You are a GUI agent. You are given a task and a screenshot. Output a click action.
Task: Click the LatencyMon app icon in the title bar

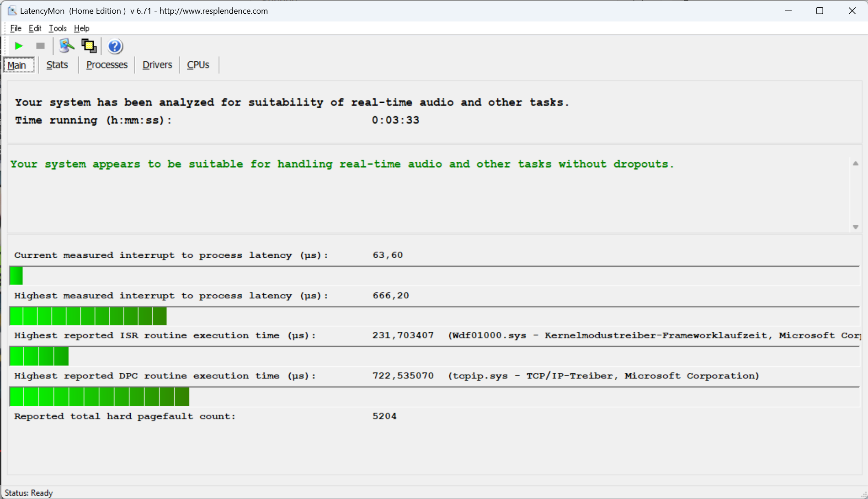(x=12, y=11)
